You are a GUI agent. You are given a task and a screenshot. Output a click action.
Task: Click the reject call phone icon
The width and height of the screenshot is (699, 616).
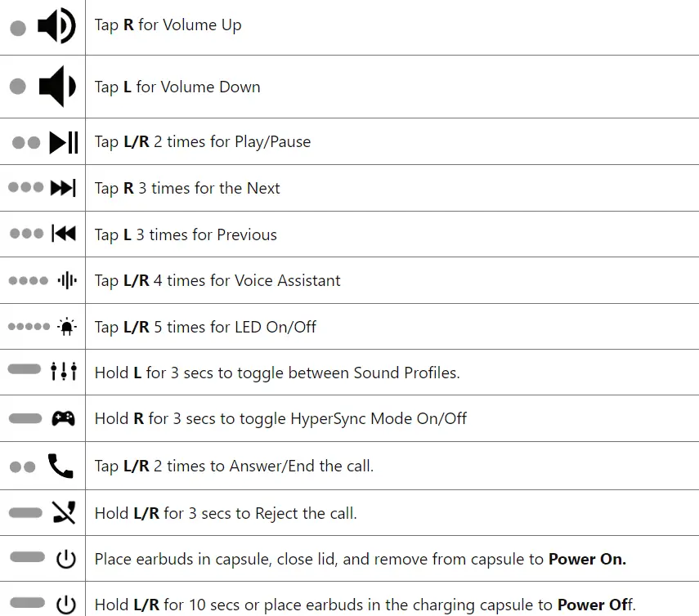[x=63, y=513]
